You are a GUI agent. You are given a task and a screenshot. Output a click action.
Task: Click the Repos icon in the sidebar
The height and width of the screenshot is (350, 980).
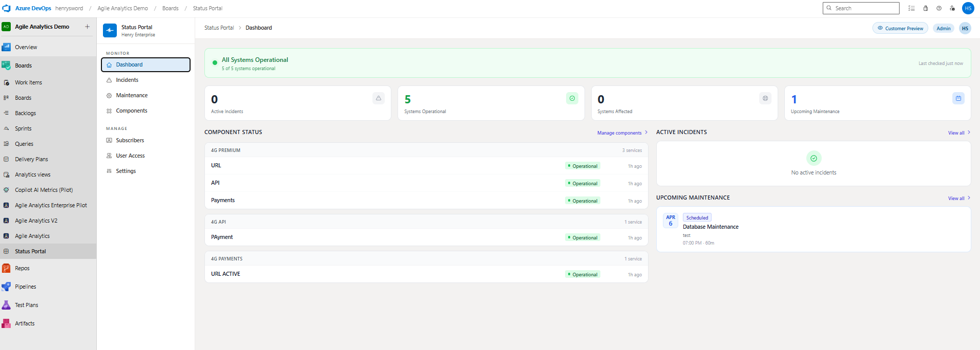click(6, 268)
